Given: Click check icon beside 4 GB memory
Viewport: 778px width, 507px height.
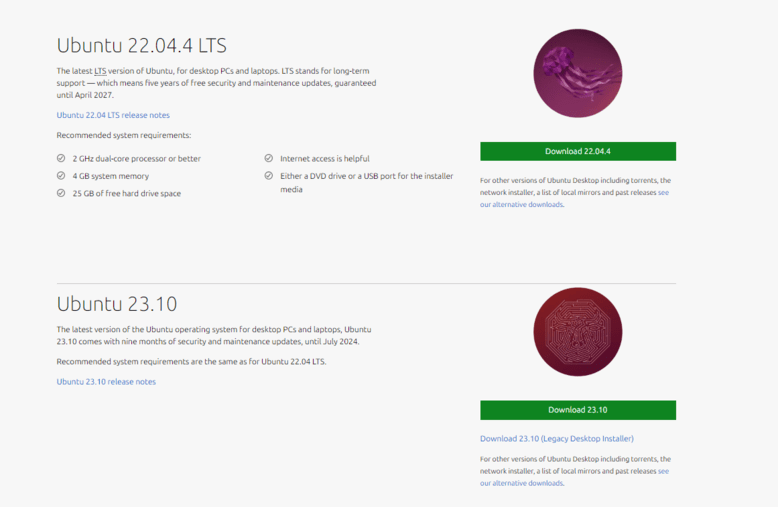Looking at the screenshot, I should [x=61, y=176].
